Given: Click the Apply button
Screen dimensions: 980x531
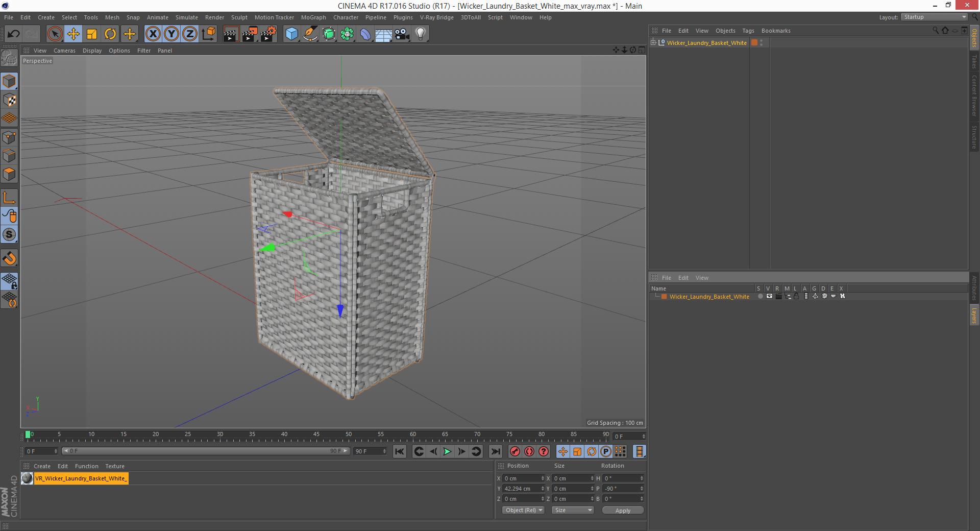Looking at the screenshot, I should [623, 510].
